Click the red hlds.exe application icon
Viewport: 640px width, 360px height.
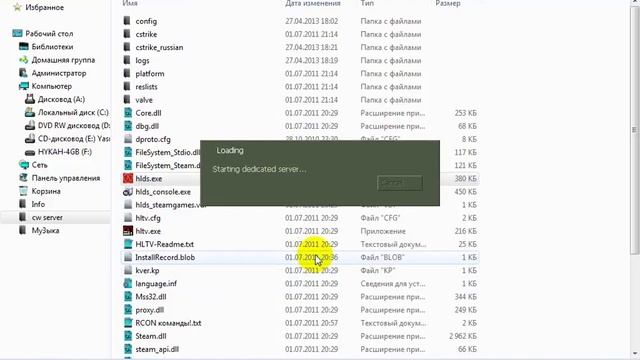tap(128, 178)
